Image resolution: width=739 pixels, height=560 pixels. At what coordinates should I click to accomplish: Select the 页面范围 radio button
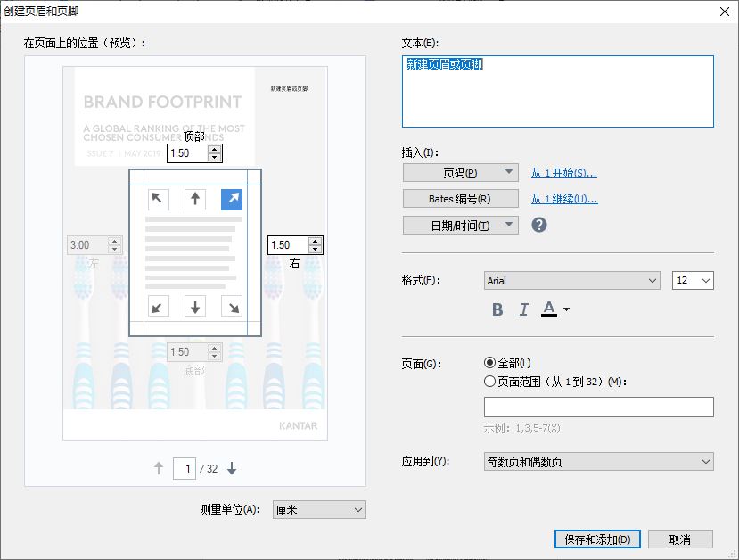pyautogui.click(x=489, y=382)
